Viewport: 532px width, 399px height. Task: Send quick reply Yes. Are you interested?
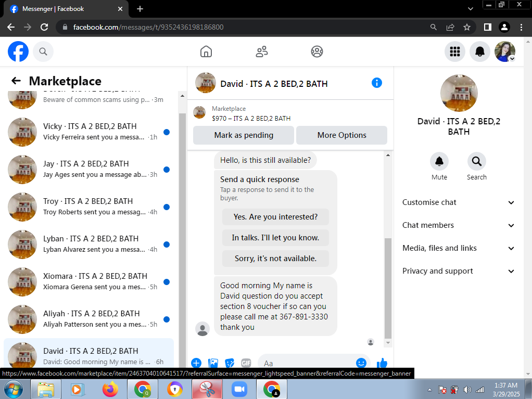click(x=275, y=217)
